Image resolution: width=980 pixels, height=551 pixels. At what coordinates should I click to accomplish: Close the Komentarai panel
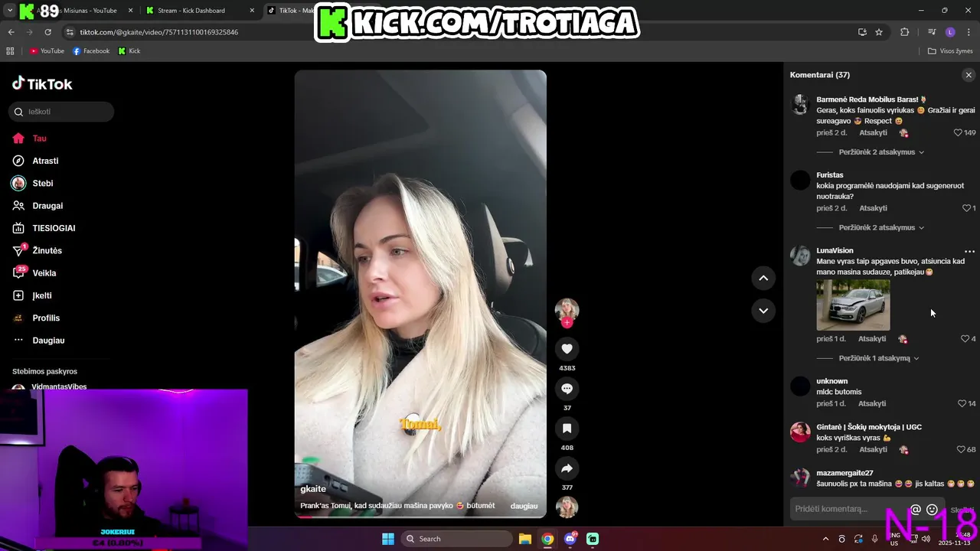click(969, 75)
